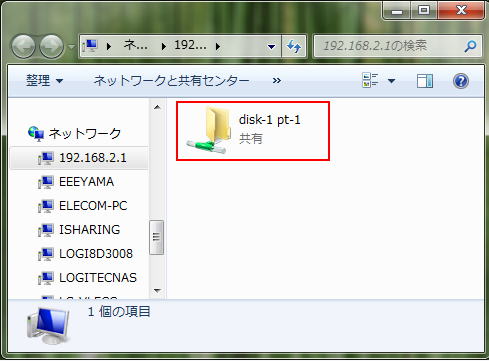Screen dimensions: 489x361
Task: Open the 整理 menu
Action: 44,80
